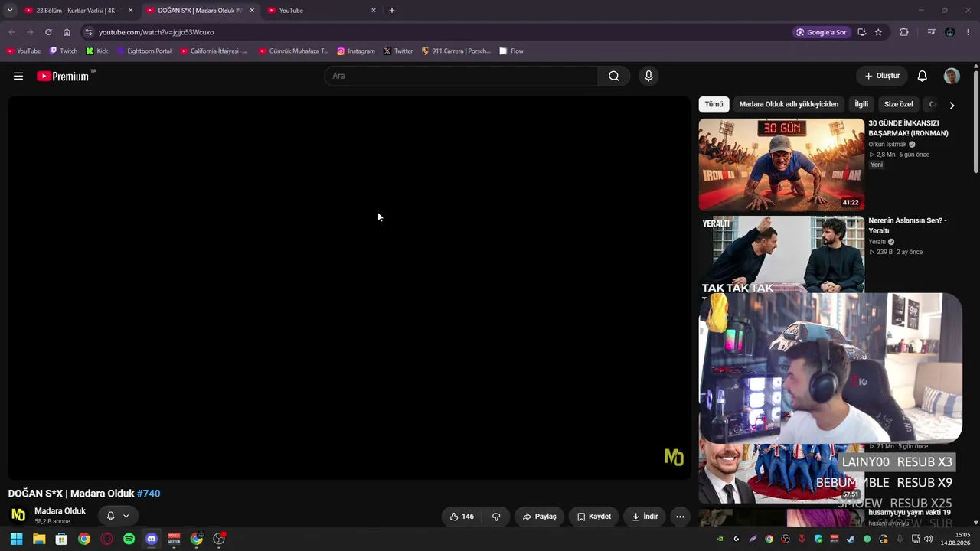
Task: Open media controls icon in Chrome toolbar
Action: 931,32
